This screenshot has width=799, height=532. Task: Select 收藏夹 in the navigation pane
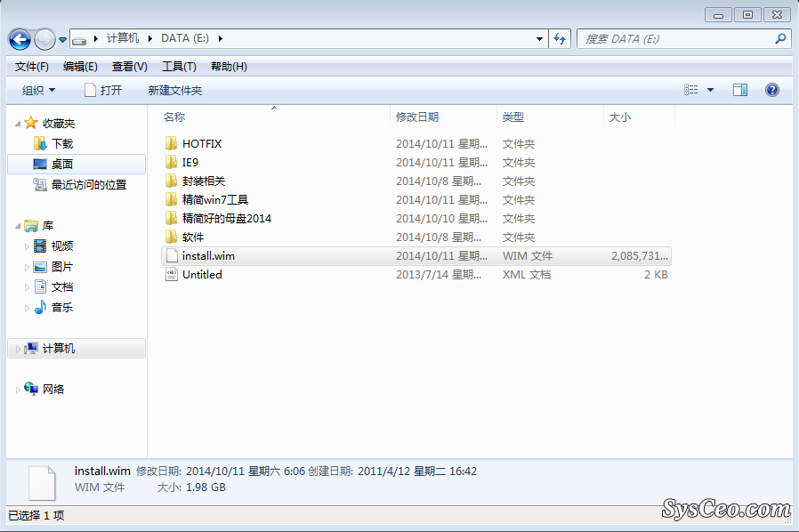coord(59,124)
